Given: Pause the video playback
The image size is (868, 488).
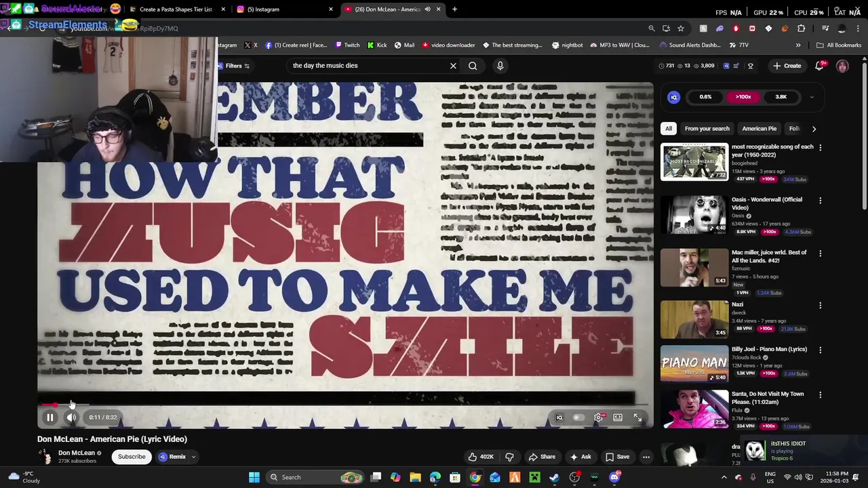Looking at the screenshot, I should click(x=50, y=418).
